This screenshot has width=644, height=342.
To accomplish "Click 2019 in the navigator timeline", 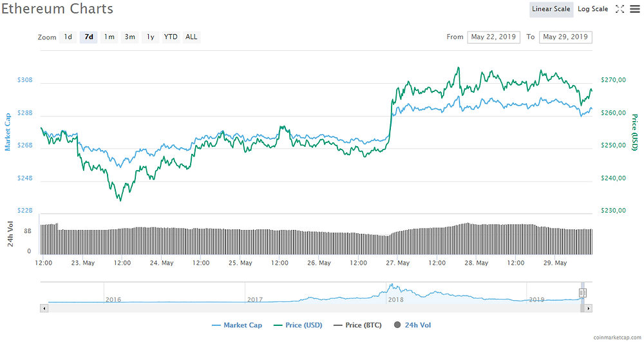I will (x=537, y=299).
